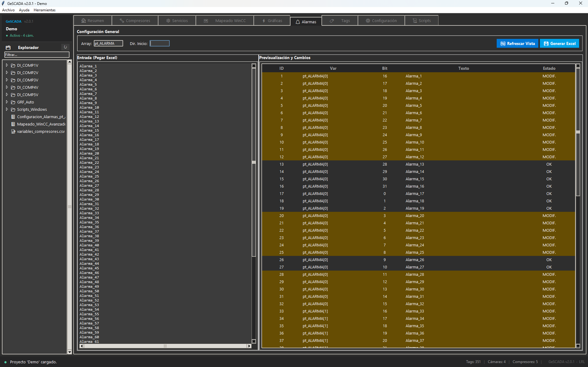This screenshot has width=588, height=367.
Task: Click the horizontal scrollbar of Entrada panel
Action: point(165,346)
